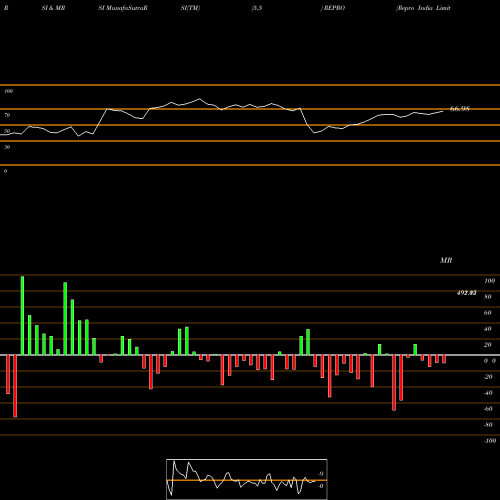Screen dimensions: 500x500
Task: Select the MR -100 axis label
Action: pos(490,441)
